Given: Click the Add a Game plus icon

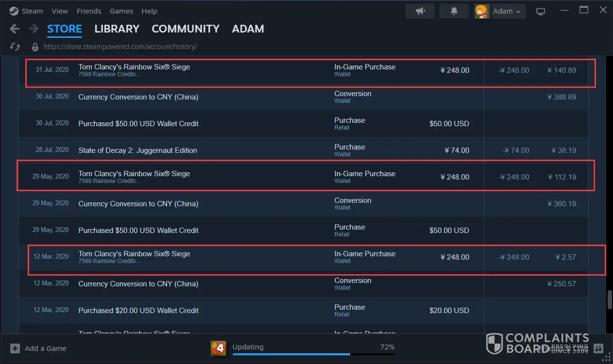Looking at the screenshot, I should (x=15, y=348).
